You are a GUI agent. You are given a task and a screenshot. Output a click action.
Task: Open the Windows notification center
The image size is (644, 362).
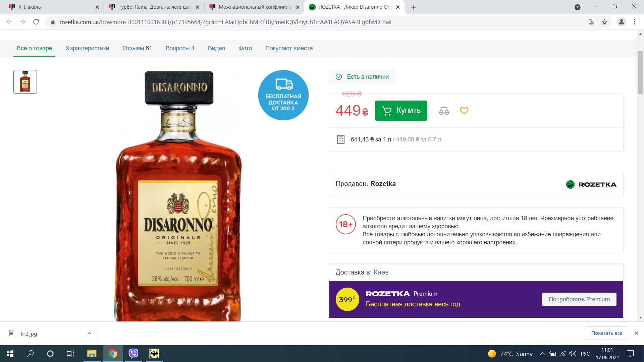tap(630, 354)
